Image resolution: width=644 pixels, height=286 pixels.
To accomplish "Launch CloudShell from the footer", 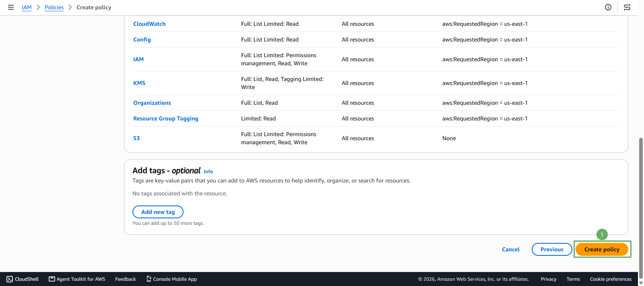I will tap(23, 279).
